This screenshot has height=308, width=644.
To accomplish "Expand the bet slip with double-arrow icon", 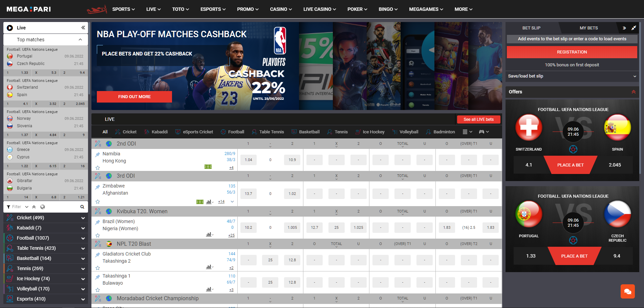I will pyautogui.click(x=624, y=28).
